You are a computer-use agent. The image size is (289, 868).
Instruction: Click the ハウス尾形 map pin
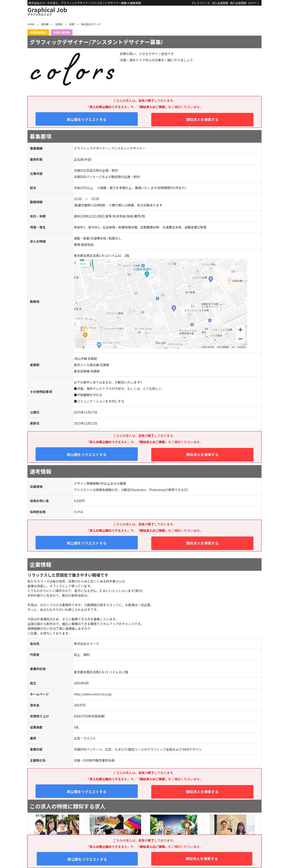(x=215, y=340)
